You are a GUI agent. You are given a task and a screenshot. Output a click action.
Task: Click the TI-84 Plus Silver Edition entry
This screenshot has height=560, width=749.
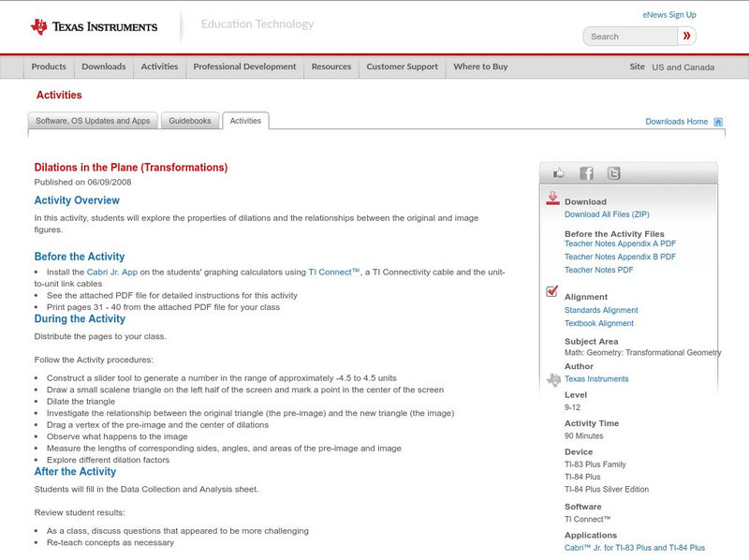[607, 489]
